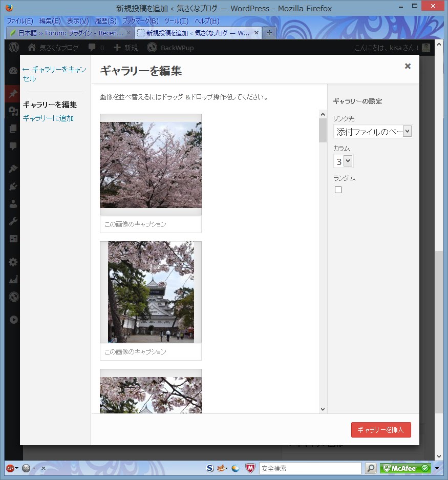Click the browser page scrollbar up arrow
The image size is (448, 480).
point(439,44)
